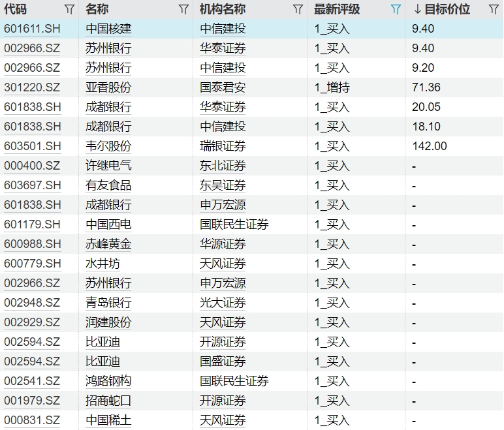Screen dimensions: 504x430
Task: Open 国盛证券 institution link
Action: [x=223, y=362]
